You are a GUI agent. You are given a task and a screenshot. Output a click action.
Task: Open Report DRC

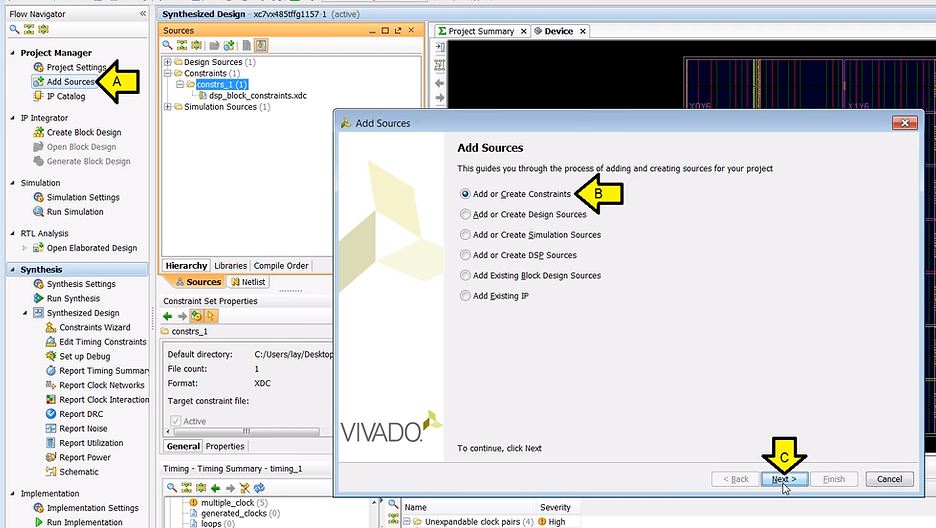(x=81, y=414)
